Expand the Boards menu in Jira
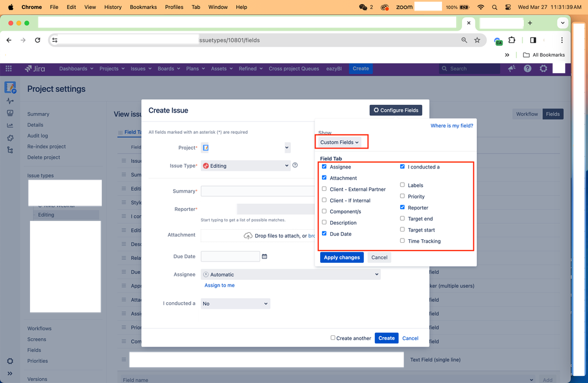Viewport: 588px width, 383px height. point(169,69)
